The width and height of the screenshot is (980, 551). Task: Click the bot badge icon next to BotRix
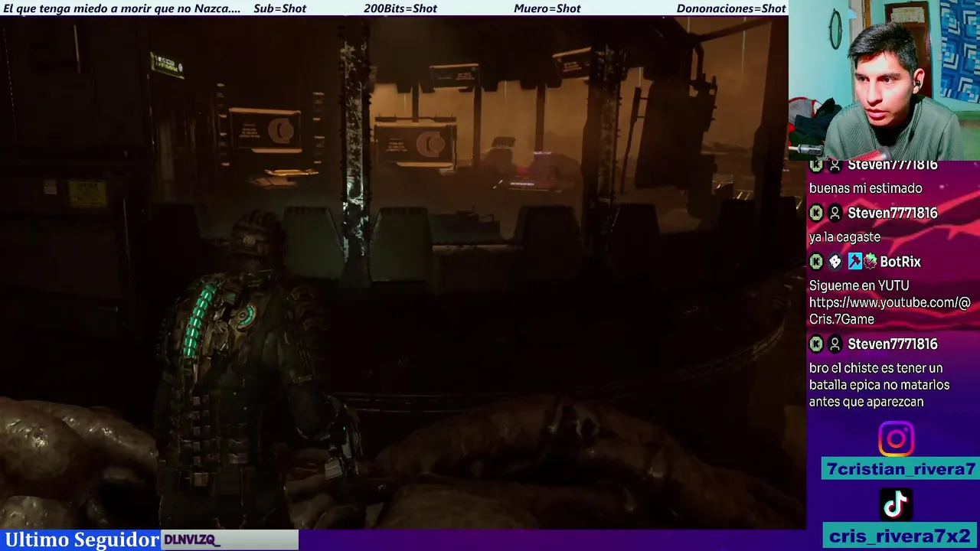[835, 262]
